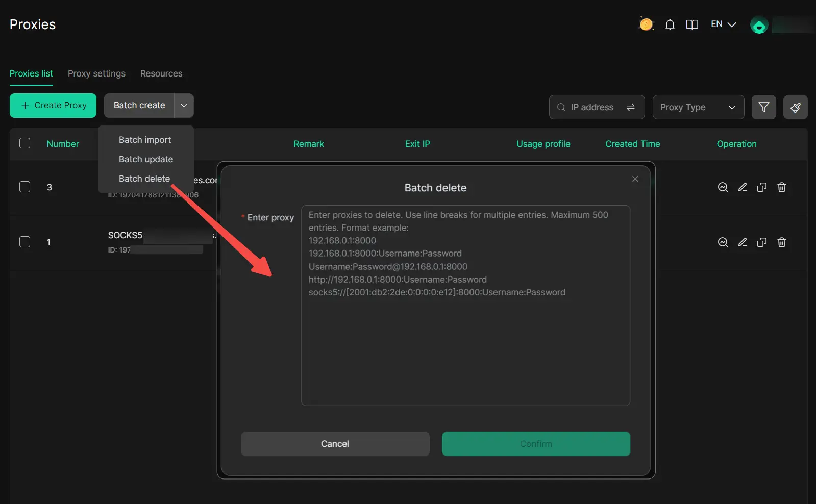Tick the select-all checkbox in header
This screenshot has width=816, height=504.
point(24,143)
